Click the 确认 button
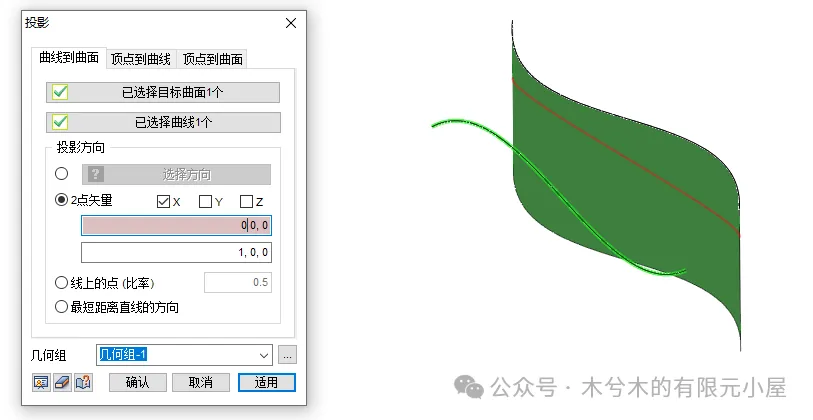 [x=137, y=383]
